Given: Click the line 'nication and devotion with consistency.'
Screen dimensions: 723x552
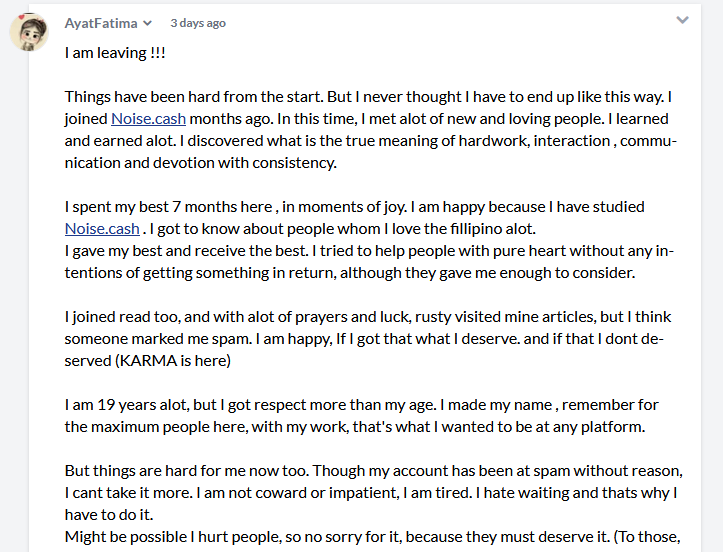Looking at the screenshot, I should click(201, 163).
